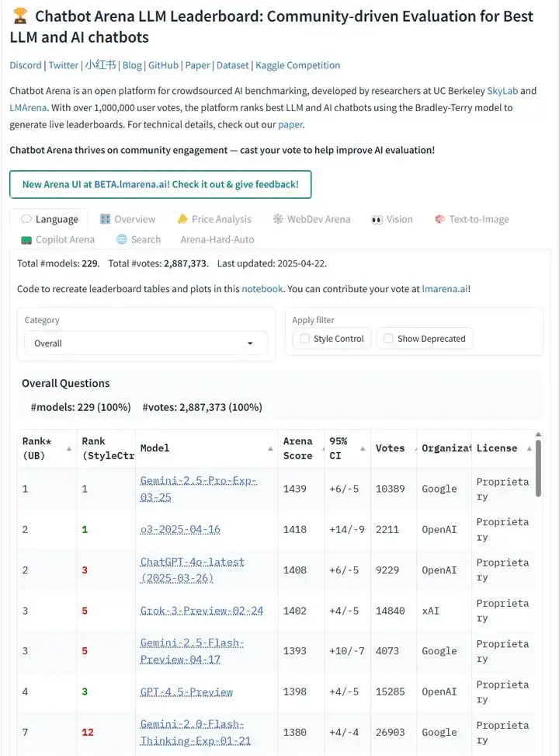Click the laptop icon on Copilot Arena tab
559x756 pixels.
point(26,239)
